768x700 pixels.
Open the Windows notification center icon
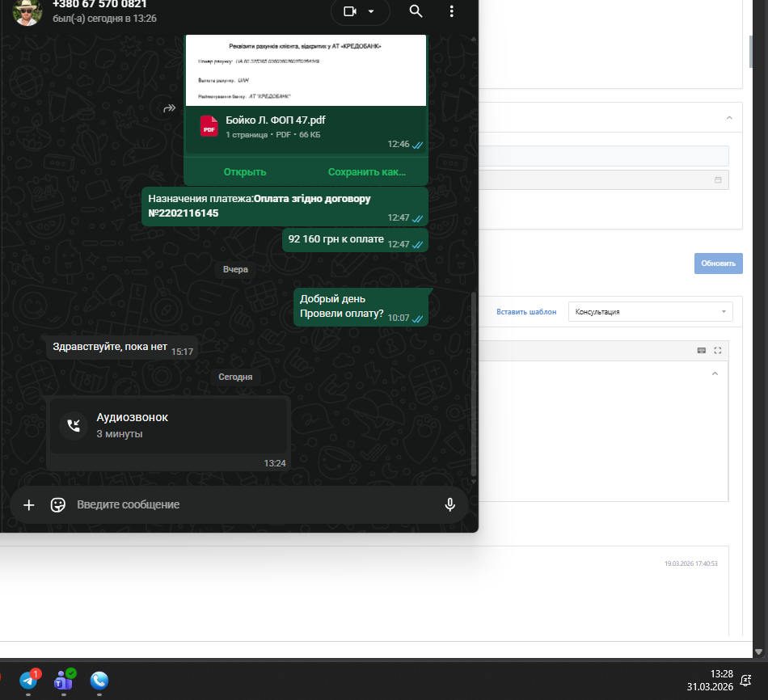tap(746, 681)
